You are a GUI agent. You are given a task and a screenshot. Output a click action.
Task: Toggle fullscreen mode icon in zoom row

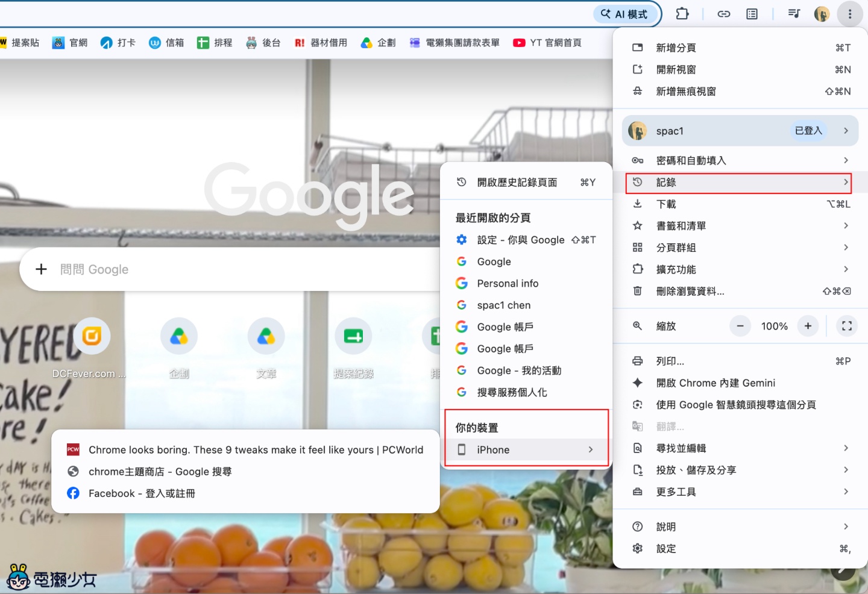[x=847, y=326]
